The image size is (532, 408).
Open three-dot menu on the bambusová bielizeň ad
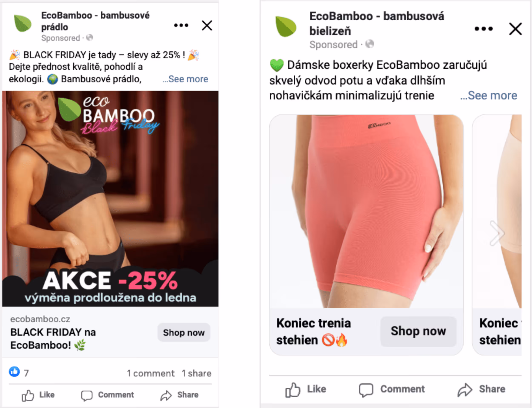(484, 29)
